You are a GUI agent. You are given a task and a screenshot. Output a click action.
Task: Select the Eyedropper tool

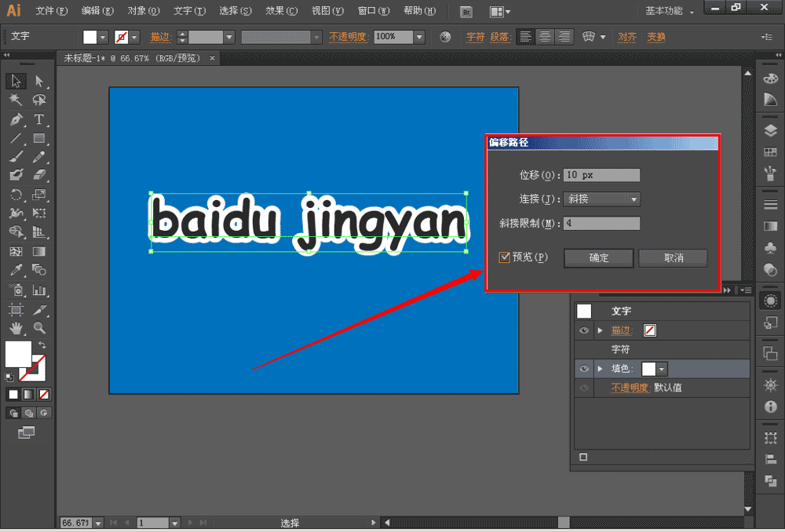click(x=16, y=270)
